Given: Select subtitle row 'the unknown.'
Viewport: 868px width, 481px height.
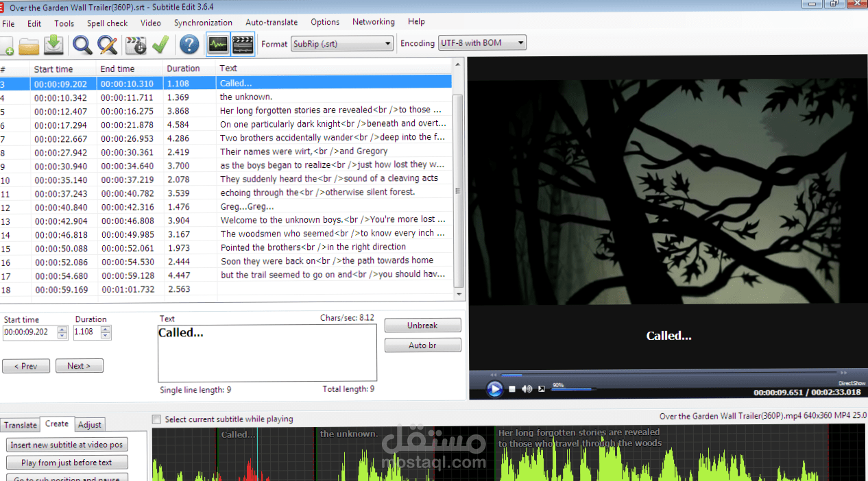Looking at the screenshot, I should [226, 97].
